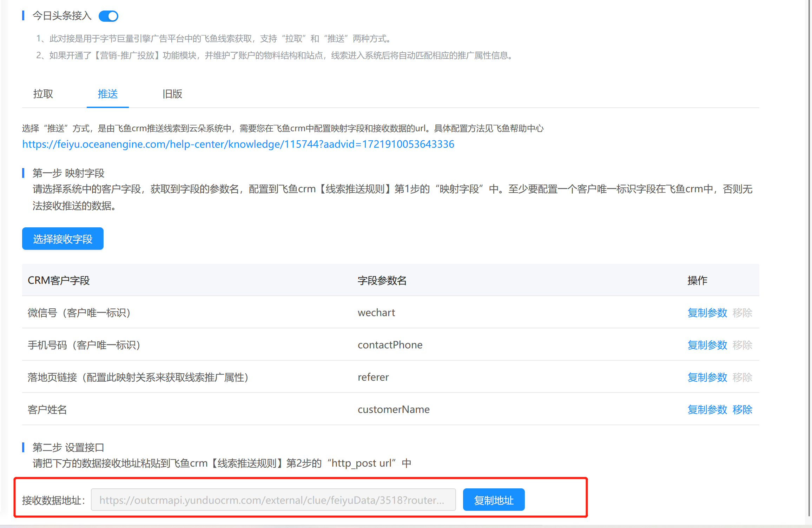Viewport: 812px width, 528px height.
Task: Click the 字段参数名 column header
Action: pos(382,280)
